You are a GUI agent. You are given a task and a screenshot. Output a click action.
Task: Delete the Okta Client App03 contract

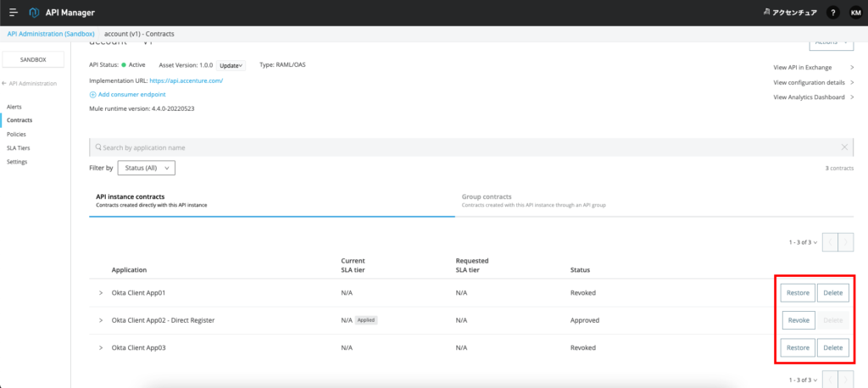click(833, 348)
